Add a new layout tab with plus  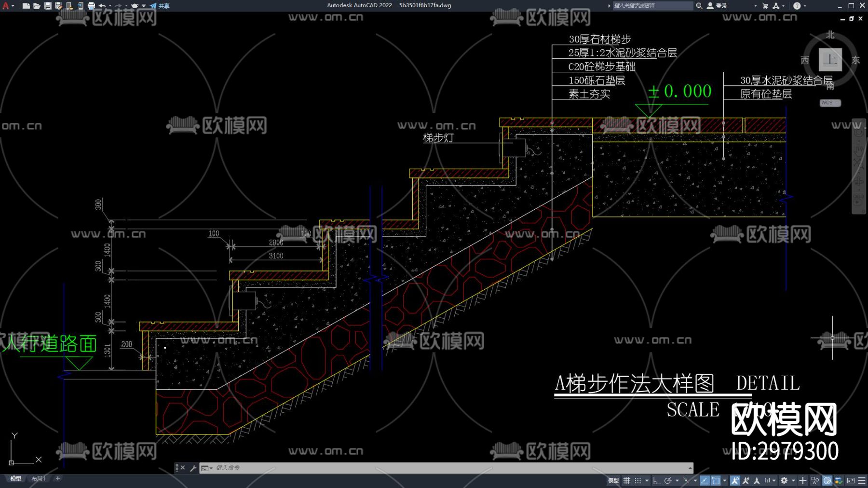(58, 478)
